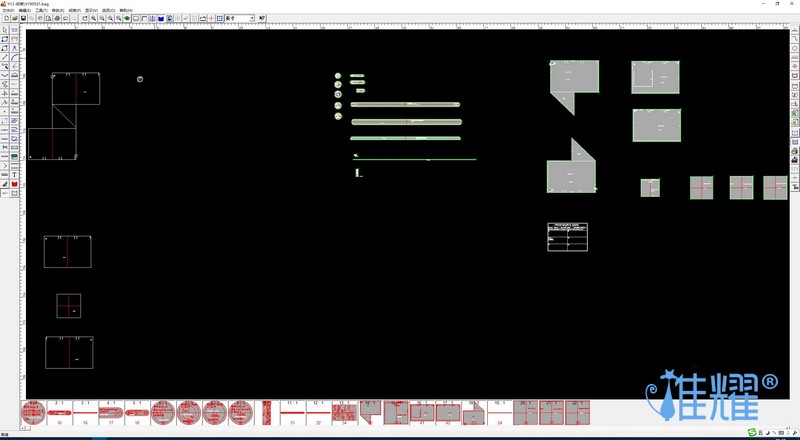Select piece thumbnail numbered 15 in bottom strip
The width and height of the screenshot is (800, 440).
point(59,412)
